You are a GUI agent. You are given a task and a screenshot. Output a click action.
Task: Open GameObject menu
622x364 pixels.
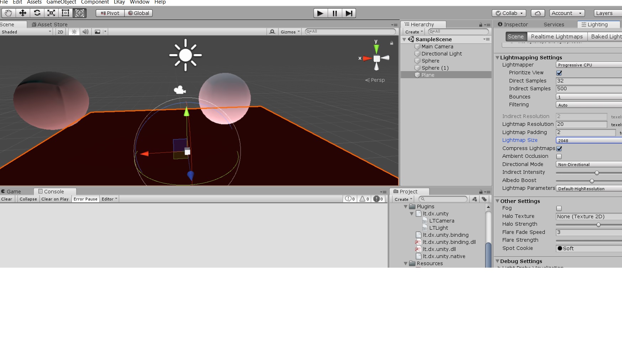[x=61, y=2]
